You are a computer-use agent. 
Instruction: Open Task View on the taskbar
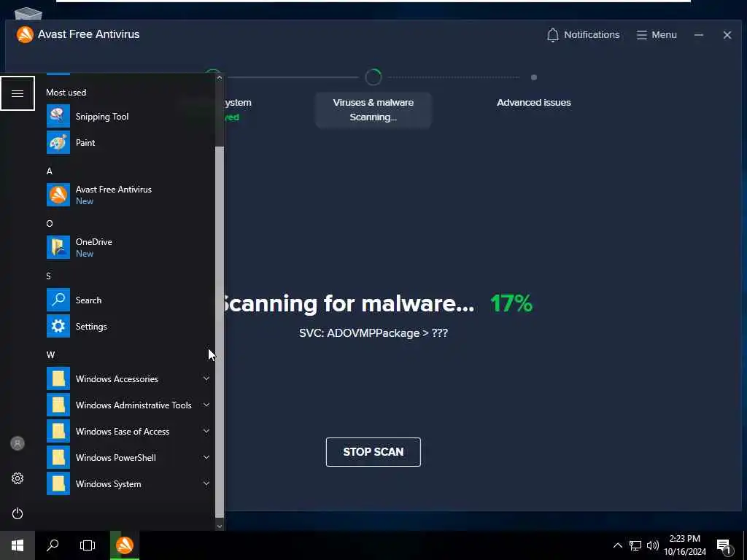[x=88, y=545]
